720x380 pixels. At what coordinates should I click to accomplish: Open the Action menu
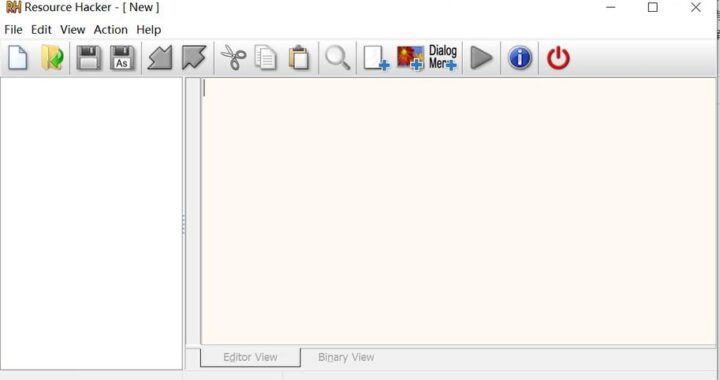pos(111,30)
